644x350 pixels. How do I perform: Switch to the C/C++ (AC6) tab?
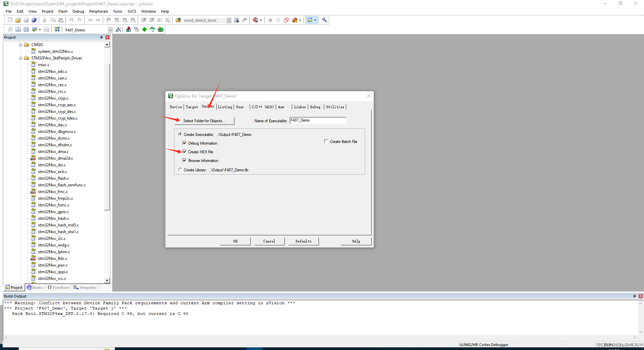(263, 107)
